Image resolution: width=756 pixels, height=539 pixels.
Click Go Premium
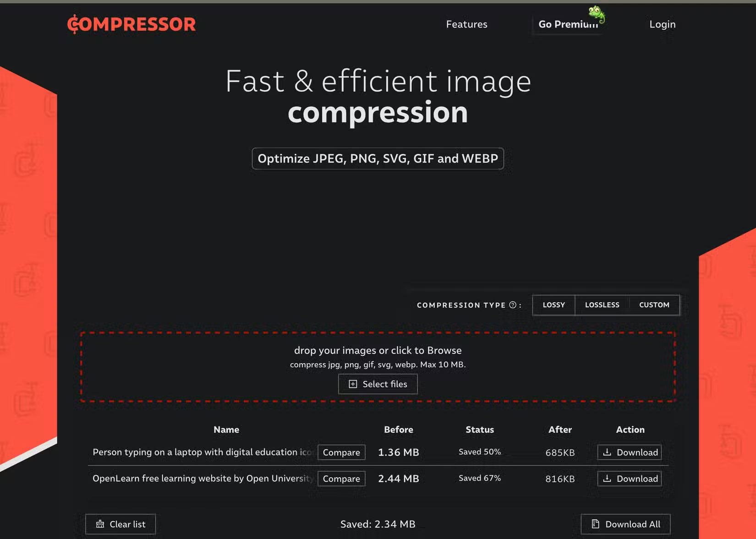(x=568, y=24)
